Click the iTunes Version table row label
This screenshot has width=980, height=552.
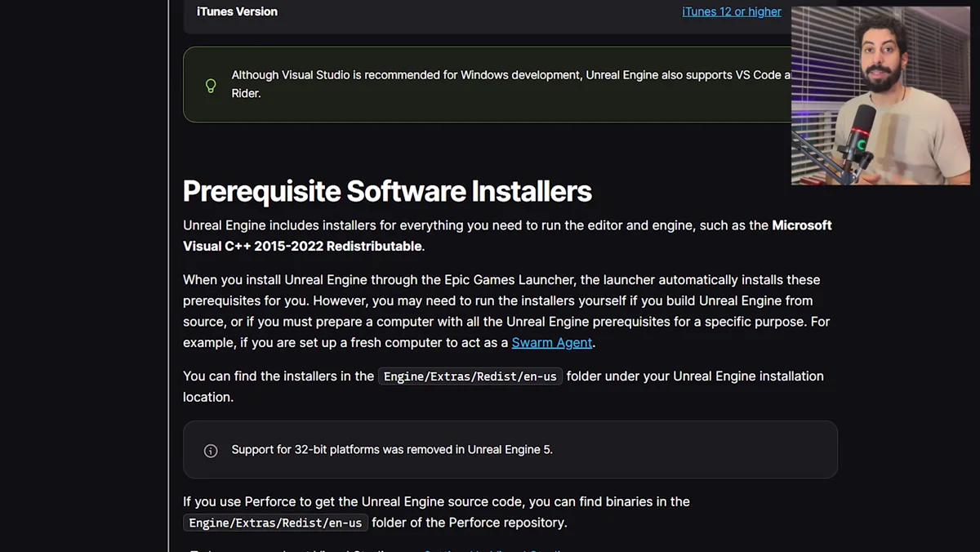point(237,11)
